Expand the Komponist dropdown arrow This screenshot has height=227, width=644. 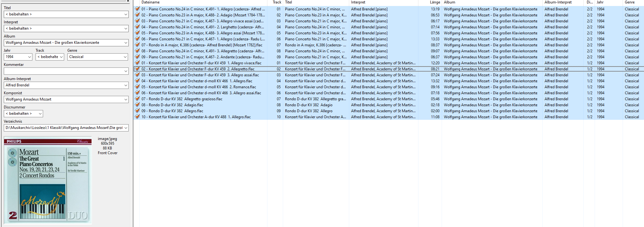click(126, 100)
